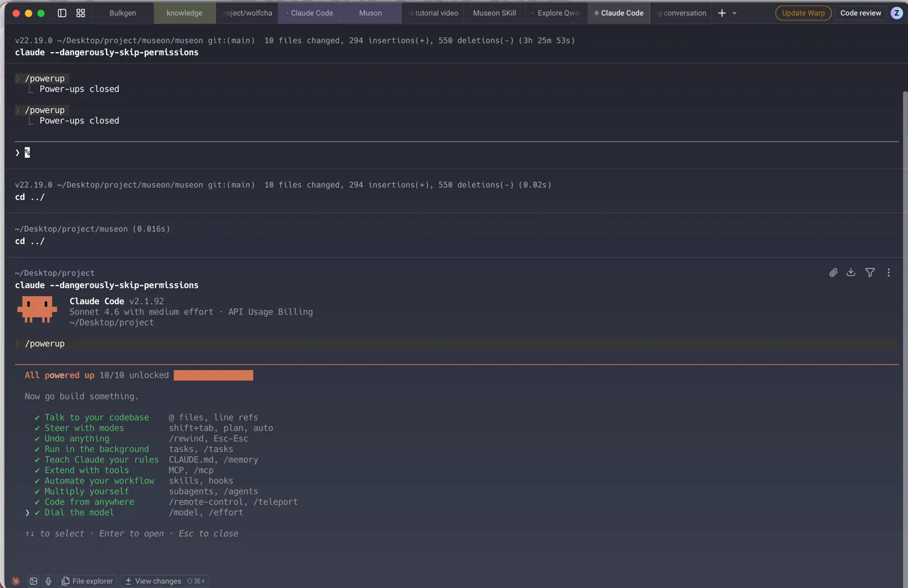
Task: Select the active Claude Code tab with the asterisk
Action: [619, 13]
